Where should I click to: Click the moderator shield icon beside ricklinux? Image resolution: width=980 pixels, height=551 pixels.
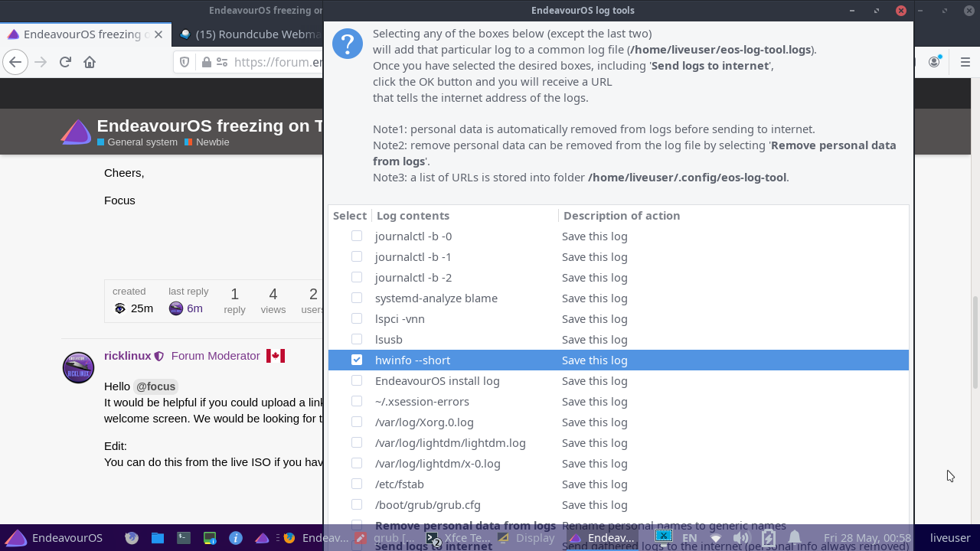click(159, 356)
